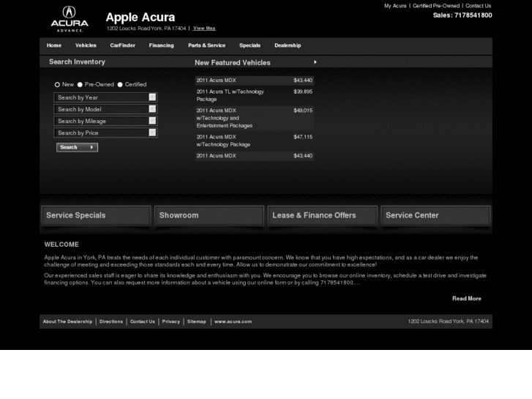532x399 pixels.
Task: Open the Vehicles menu
Action: 86,45
